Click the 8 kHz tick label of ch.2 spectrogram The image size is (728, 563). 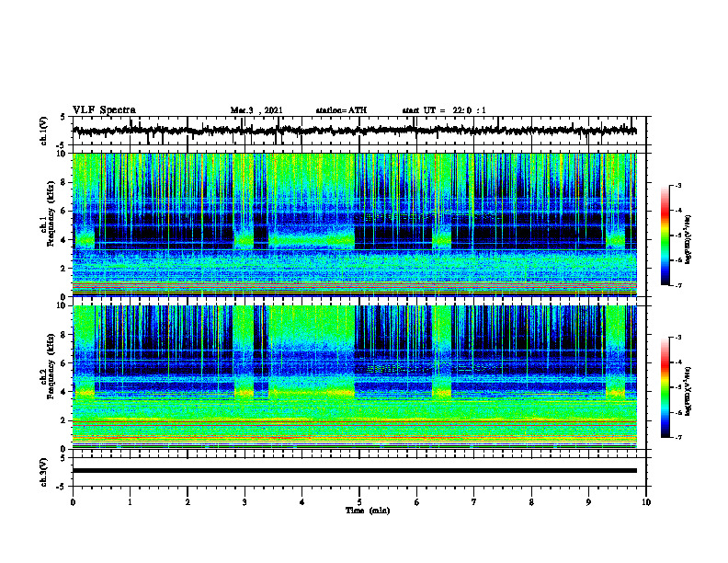click(x=63, y=335)
